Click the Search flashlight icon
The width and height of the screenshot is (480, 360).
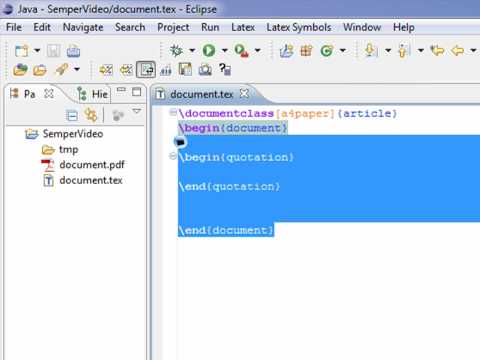(x=62, y=70)
